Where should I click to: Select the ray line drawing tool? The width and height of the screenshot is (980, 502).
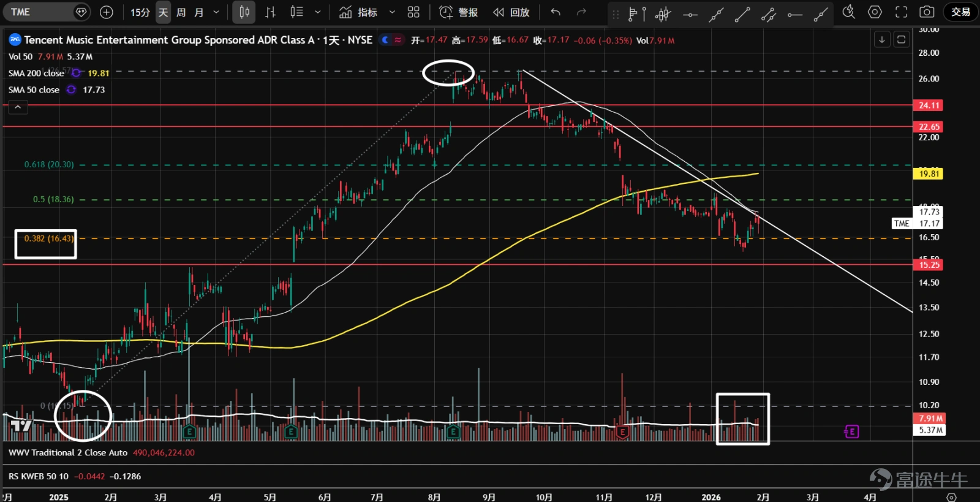821,13
